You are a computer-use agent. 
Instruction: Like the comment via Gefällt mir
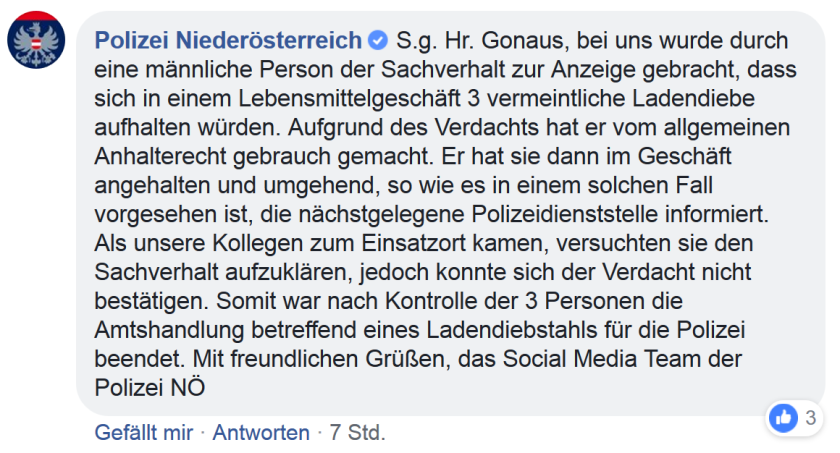(x=144, y=433)
